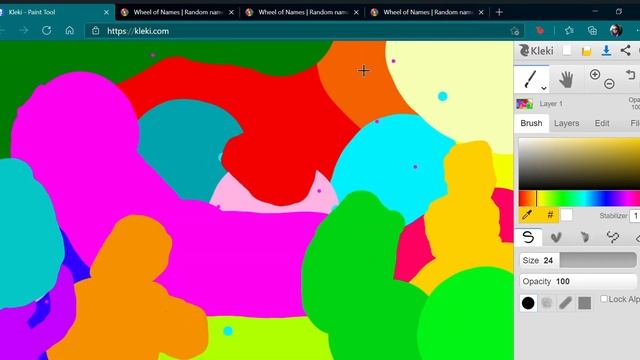Click the white secondary color swatch
The height and width of the screenshot is (360, 640).
pyautogui.click(x=566, y=215)
